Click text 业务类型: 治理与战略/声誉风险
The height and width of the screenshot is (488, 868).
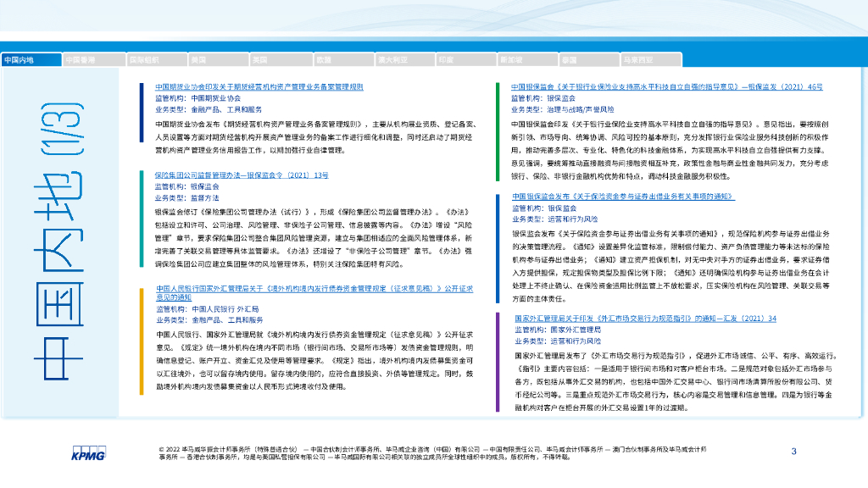pos(563,109)
